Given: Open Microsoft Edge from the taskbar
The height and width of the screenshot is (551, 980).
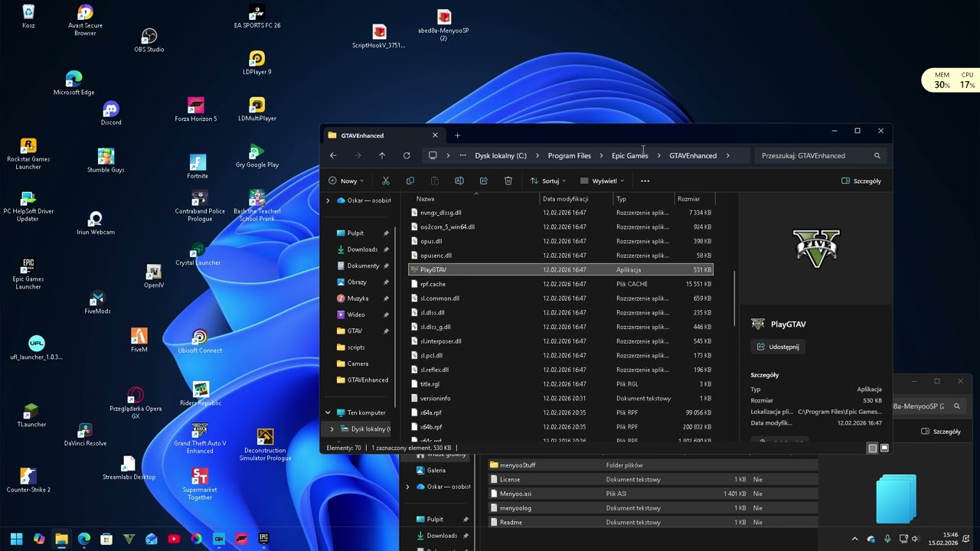Looking at the screenshot, I should coord(84,539).
